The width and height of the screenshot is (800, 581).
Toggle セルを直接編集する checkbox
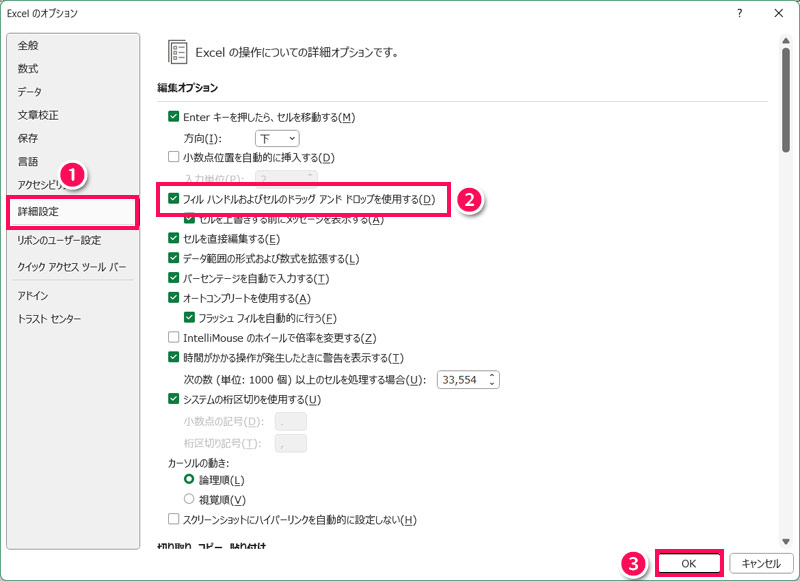click(173, 238)
